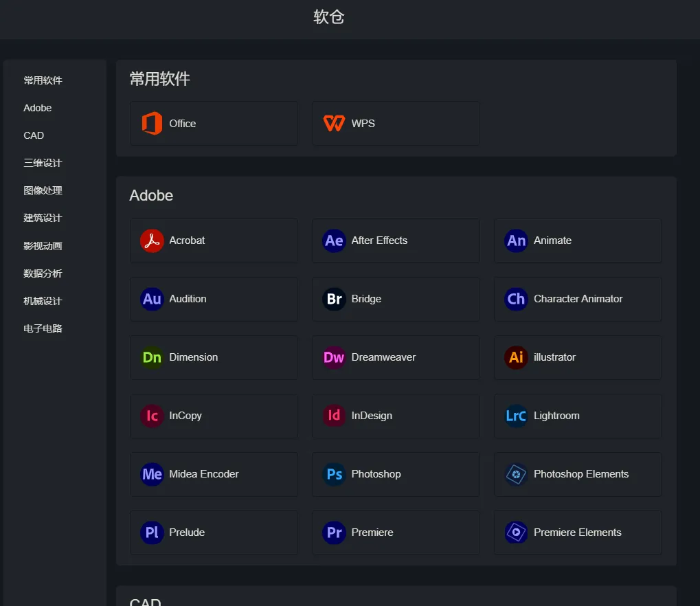
Task: Click the Office logo icon
Action: click(152, 123)
